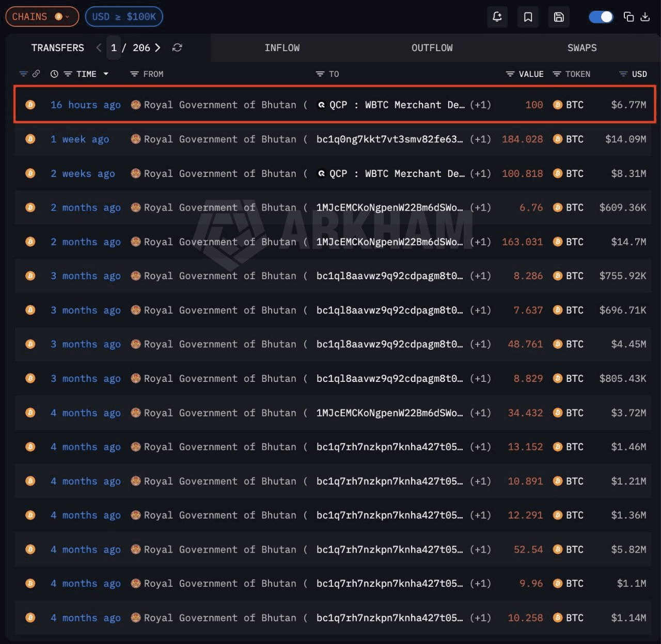Click the clock icon beside TIME
661x644 pixels.
click(x=54, y=74)
